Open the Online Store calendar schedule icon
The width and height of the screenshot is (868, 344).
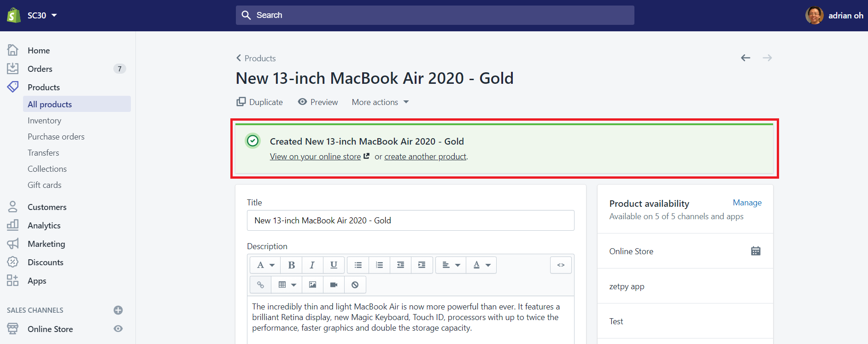click(x=756, y=251)
